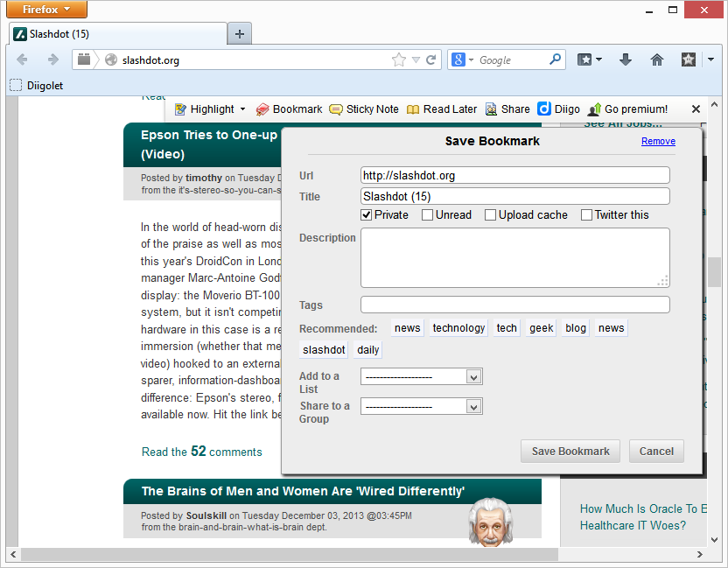This screenshot has width=728, height=568.
Task: Open the Firefox menu button
Action: coord(46,10)
